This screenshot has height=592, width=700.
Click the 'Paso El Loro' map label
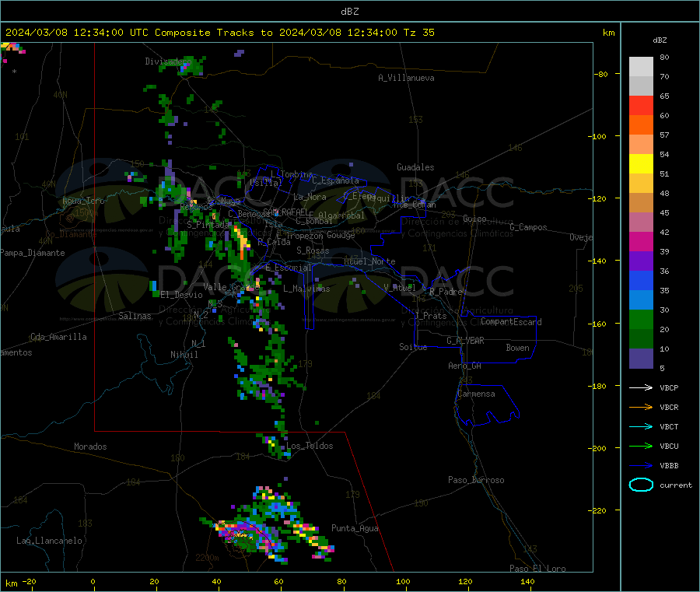click(537, 569)
